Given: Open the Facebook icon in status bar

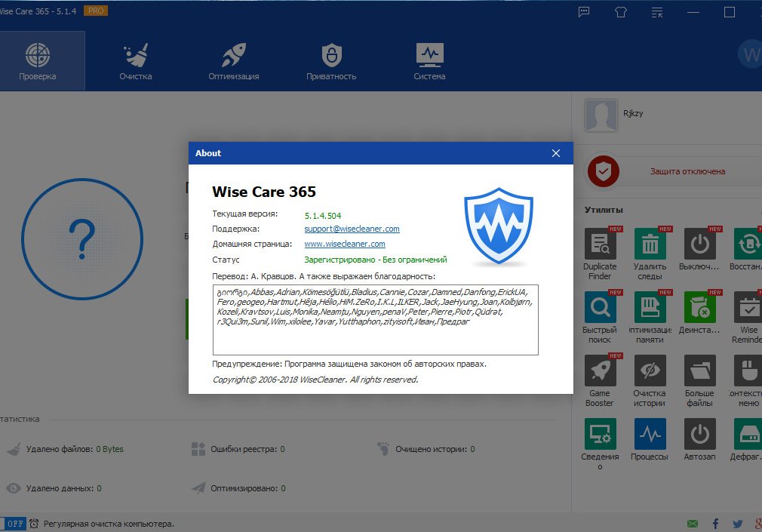Looking at the screenshot, I should [715, 524].
